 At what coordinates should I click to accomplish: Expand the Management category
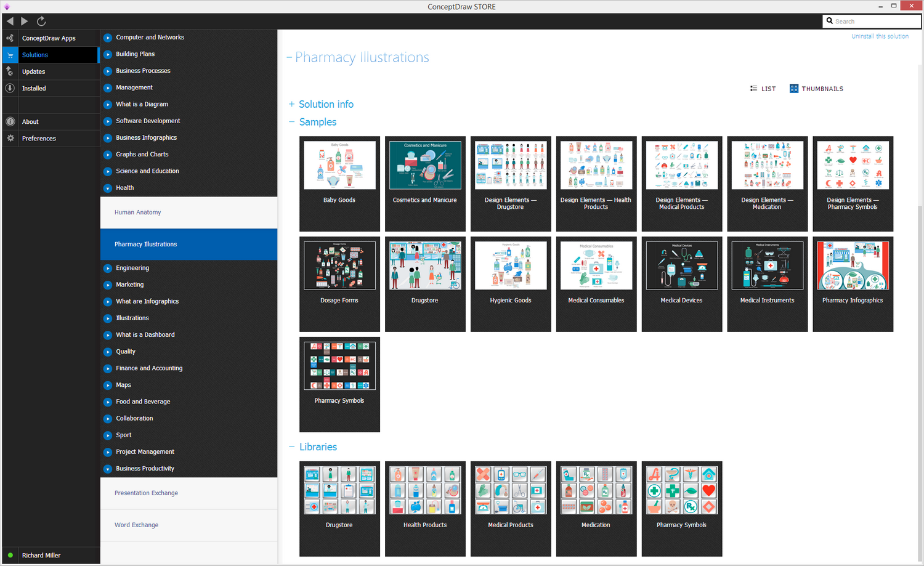tap(108, 87)
